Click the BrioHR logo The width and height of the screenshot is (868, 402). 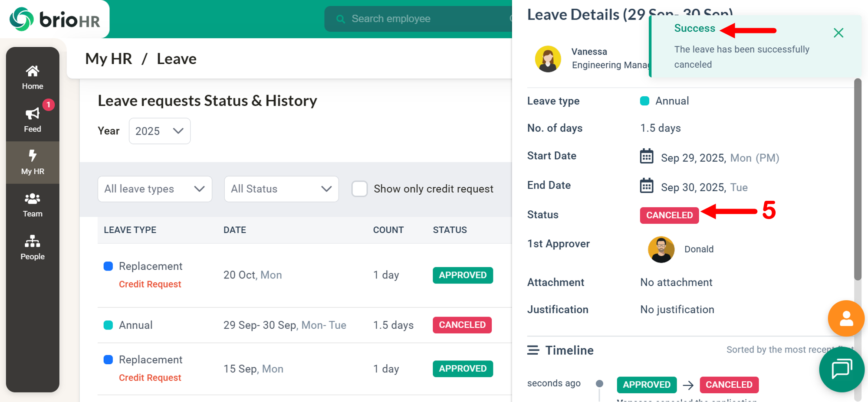coord(55,19)
